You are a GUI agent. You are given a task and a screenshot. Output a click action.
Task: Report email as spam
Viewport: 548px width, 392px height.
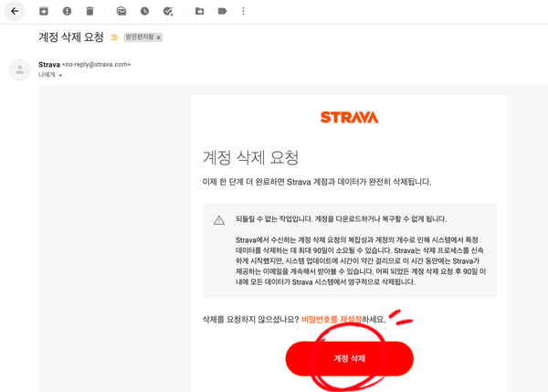[67, 11]
